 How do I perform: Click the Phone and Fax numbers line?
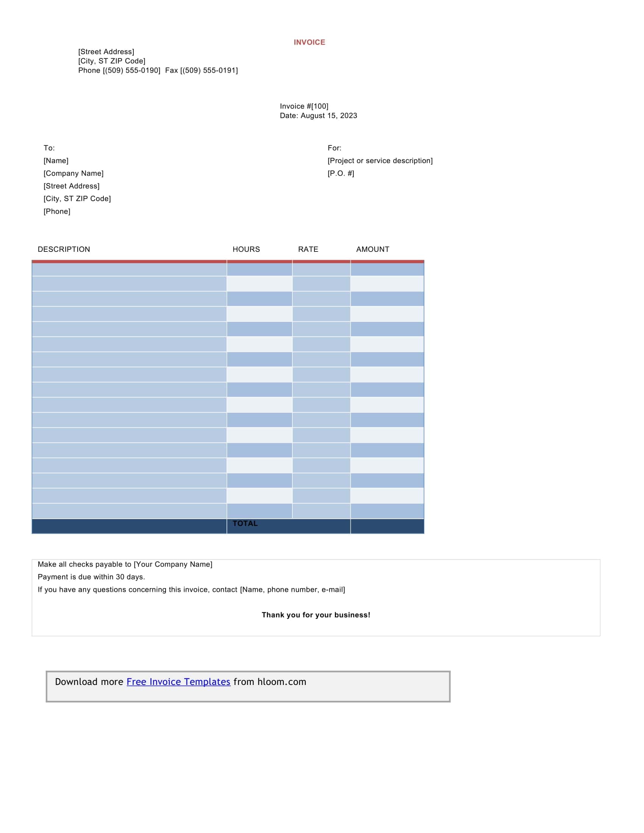[x=158, y=70]
